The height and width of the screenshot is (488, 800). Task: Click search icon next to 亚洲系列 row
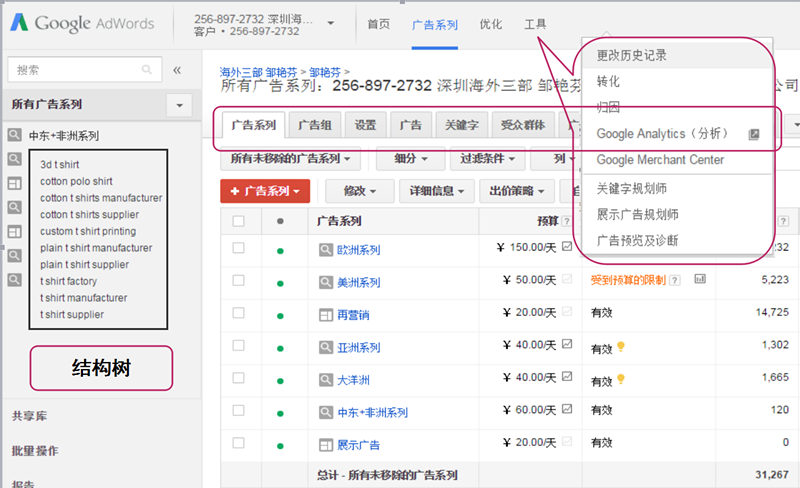326,348
